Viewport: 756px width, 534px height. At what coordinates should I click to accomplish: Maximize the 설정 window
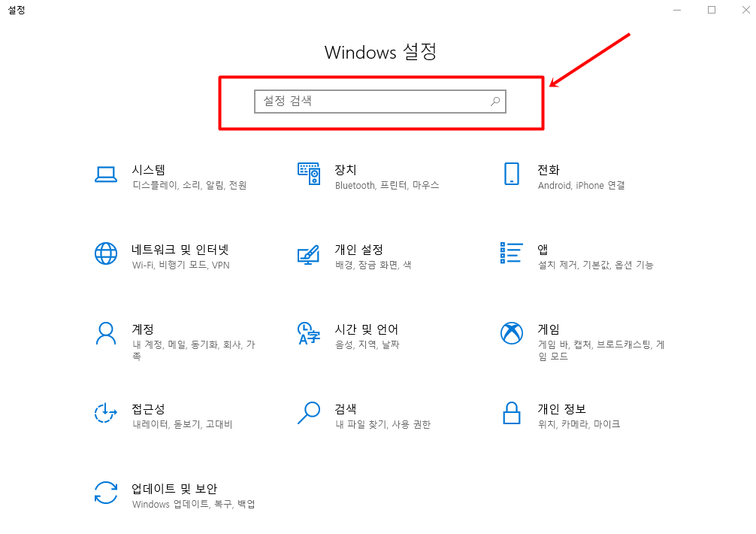click(712, 10)
